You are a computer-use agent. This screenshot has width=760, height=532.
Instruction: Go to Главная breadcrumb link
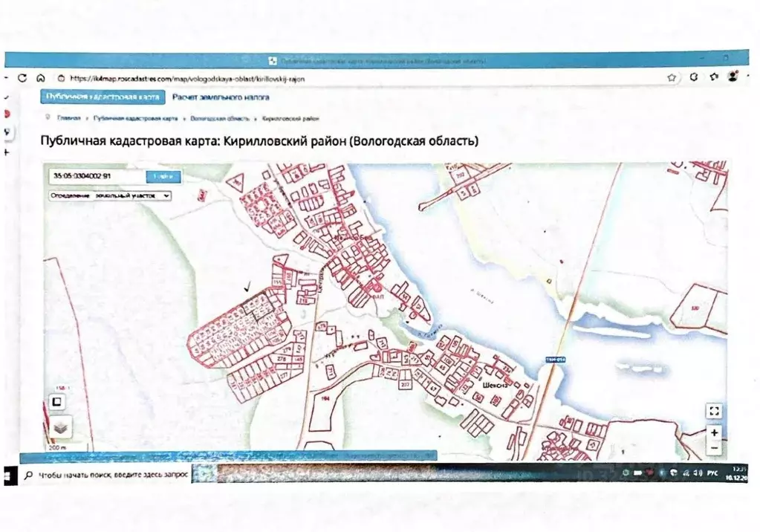(x=69, y=118)
